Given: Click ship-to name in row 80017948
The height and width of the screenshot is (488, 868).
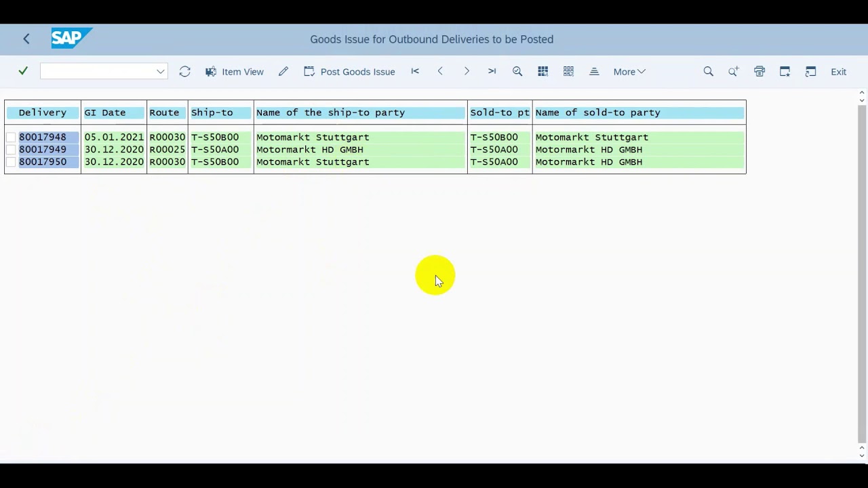Looking at the screenshot, I should point(313,137).
